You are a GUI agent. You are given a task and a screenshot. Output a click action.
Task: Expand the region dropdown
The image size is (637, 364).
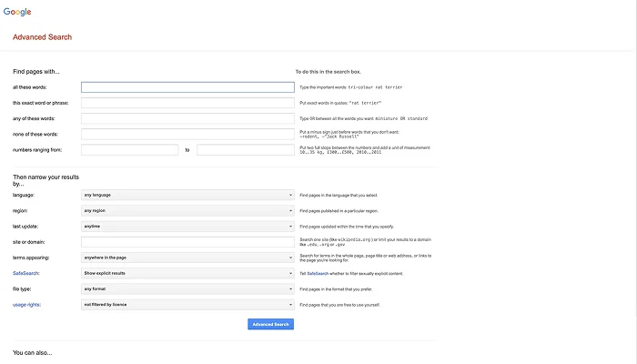(x=187, y=210)
